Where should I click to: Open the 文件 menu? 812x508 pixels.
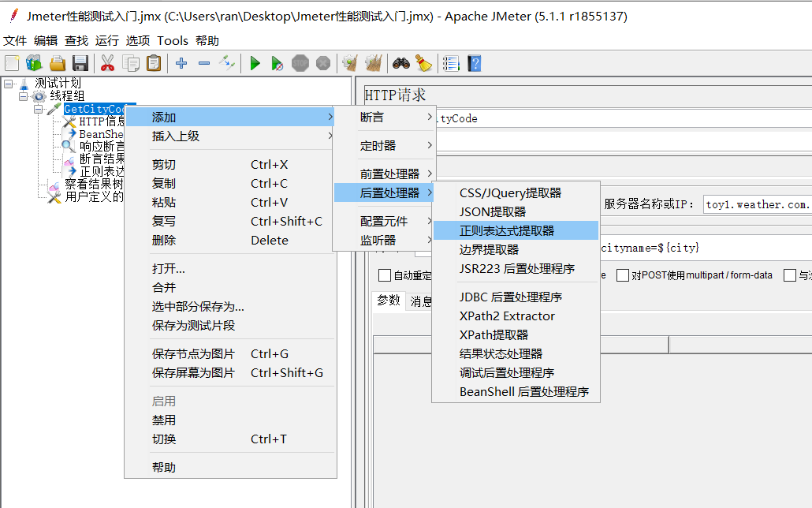click(15, 40)
